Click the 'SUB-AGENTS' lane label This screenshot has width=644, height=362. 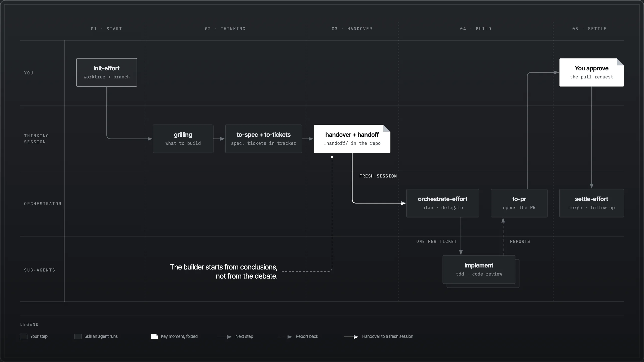[39, 270]
